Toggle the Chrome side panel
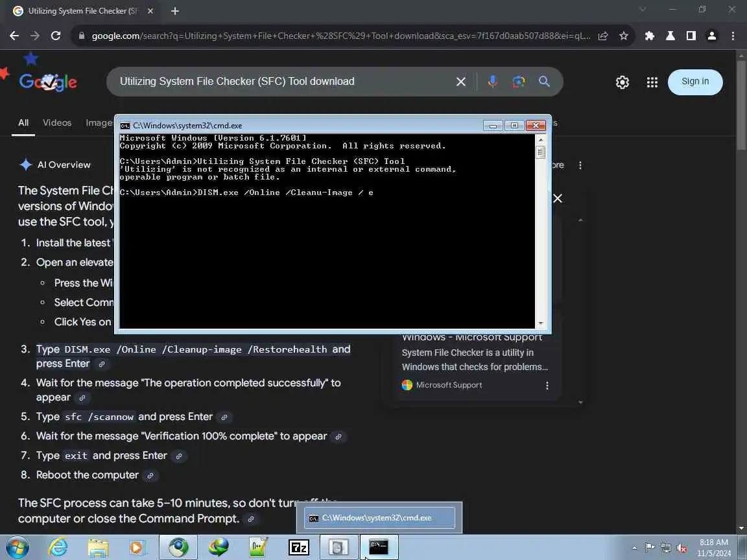 click(691, 36)
